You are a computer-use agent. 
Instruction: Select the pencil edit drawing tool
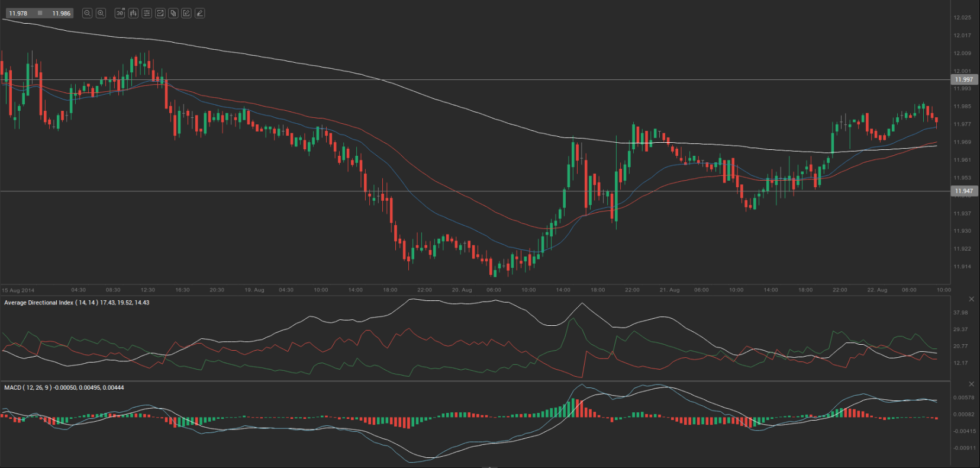click(x=186, y=13)
